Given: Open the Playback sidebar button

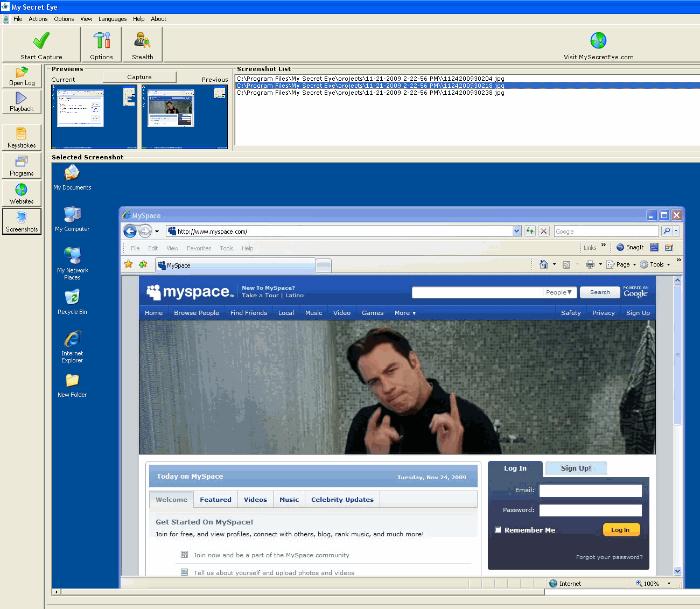Looking at the screenshot, I should (x=22, y=101).
